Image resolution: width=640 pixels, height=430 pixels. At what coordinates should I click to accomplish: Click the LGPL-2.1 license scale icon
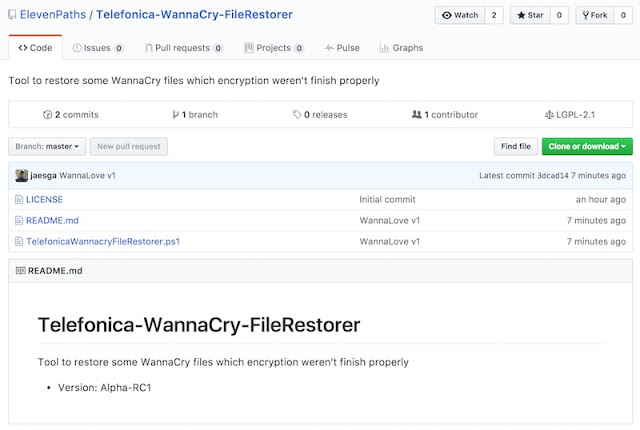[x=547, y=115]
